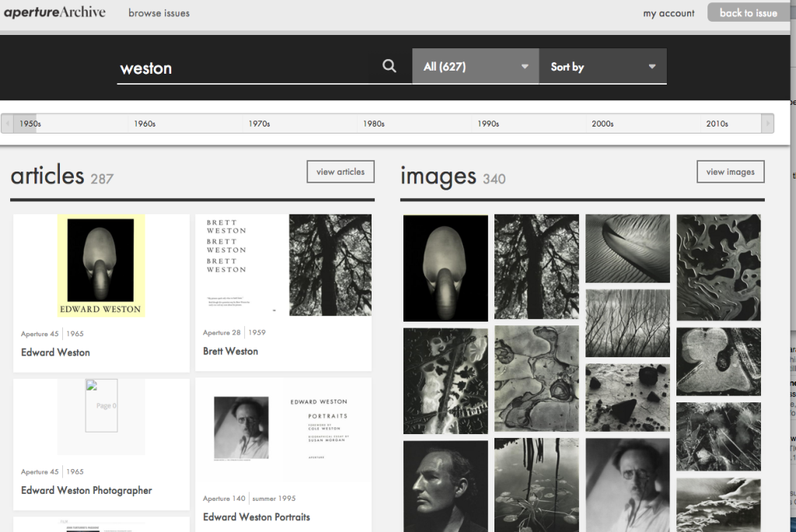Click the timeline right scroll arrow
The height and width of the screenshot is (532, 796).
pyautogui.click(x=767, y=123)
